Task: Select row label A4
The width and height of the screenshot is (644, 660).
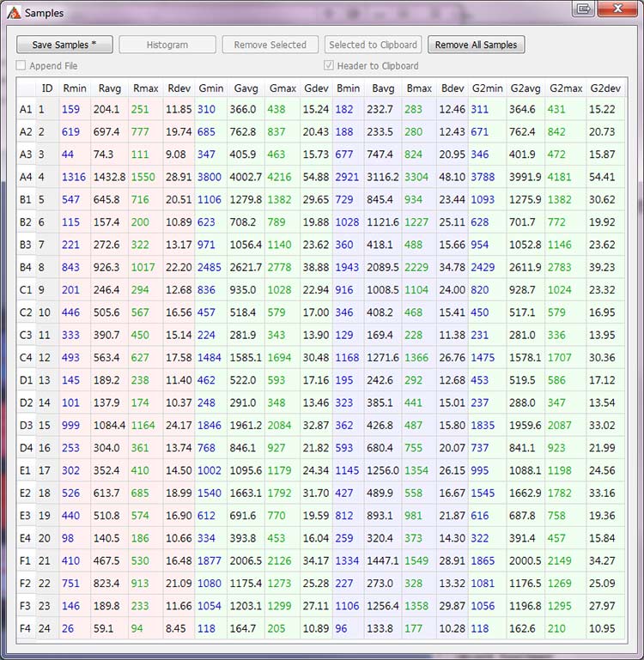Action: [26, 177]
